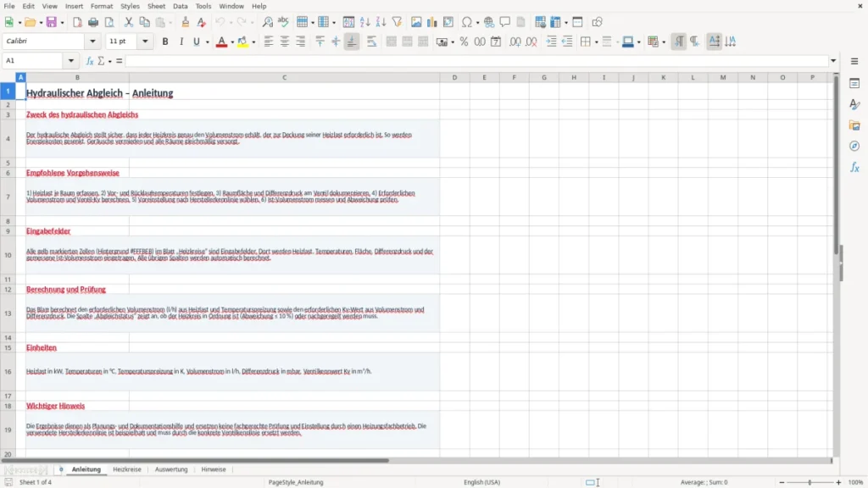Open the Open-file dropdown arrow
Image resolution: width=868 pixels, height=488 pixels.
[x=41, y=23]
